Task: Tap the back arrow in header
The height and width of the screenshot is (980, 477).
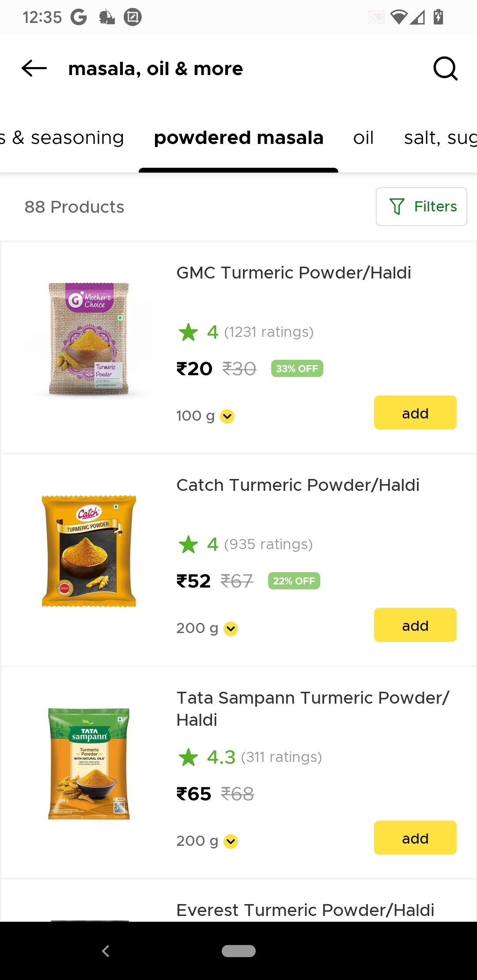Action: [x=34, y=68]
